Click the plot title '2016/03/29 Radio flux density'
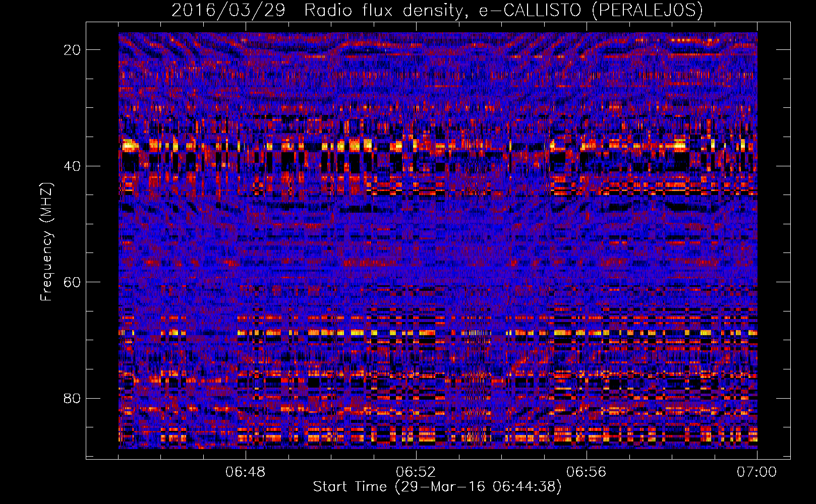The image size is (816, 504). 437,10
